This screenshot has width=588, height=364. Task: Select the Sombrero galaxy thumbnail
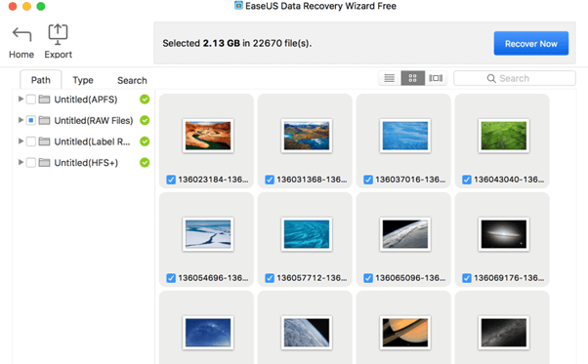[x=504, y=234]
